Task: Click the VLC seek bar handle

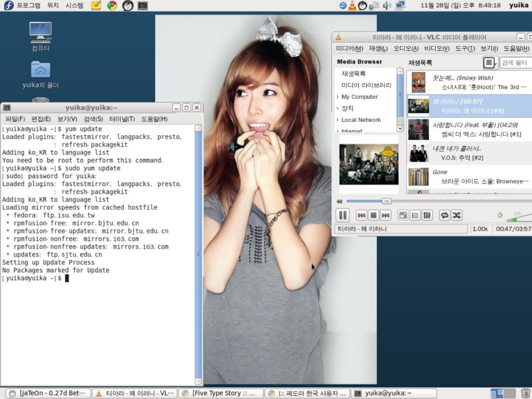Action: (386, 201)
